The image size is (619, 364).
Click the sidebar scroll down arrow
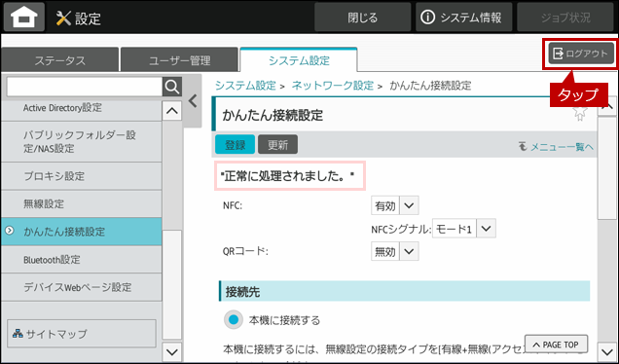pos(172,351)
